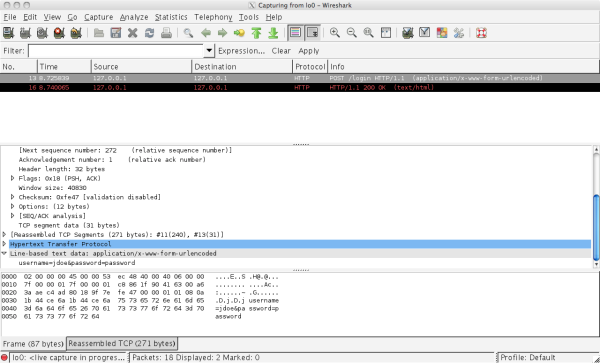Toggle auto scroll in live capture
Viewport: 600px width, 363px height.
pyautogui.click(x=312, y=33)
